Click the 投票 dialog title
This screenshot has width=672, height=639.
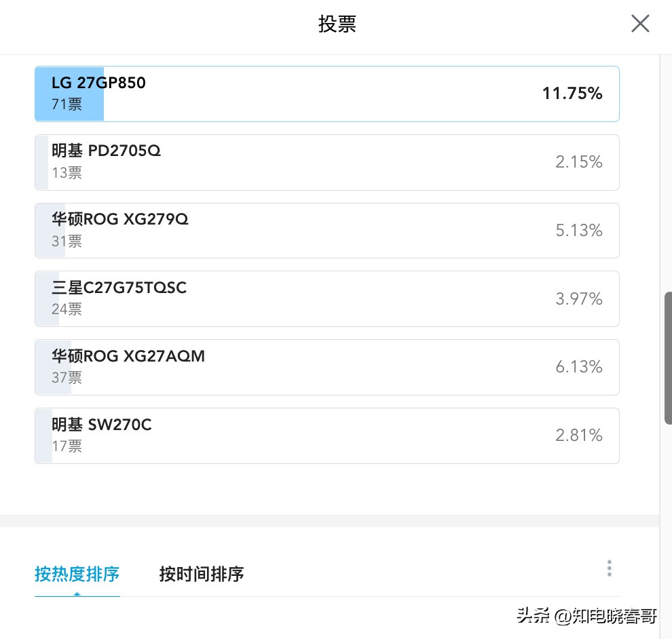click(x=337, y=24)
